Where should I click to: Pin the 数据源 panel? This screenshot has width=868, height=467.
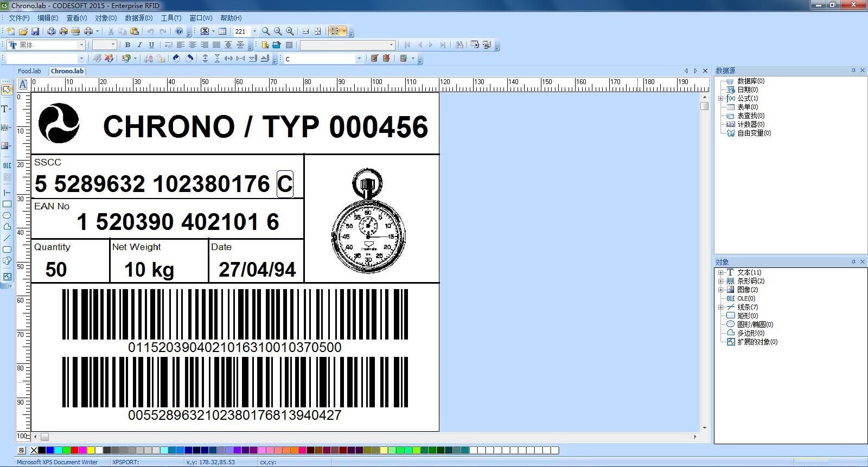853,71
